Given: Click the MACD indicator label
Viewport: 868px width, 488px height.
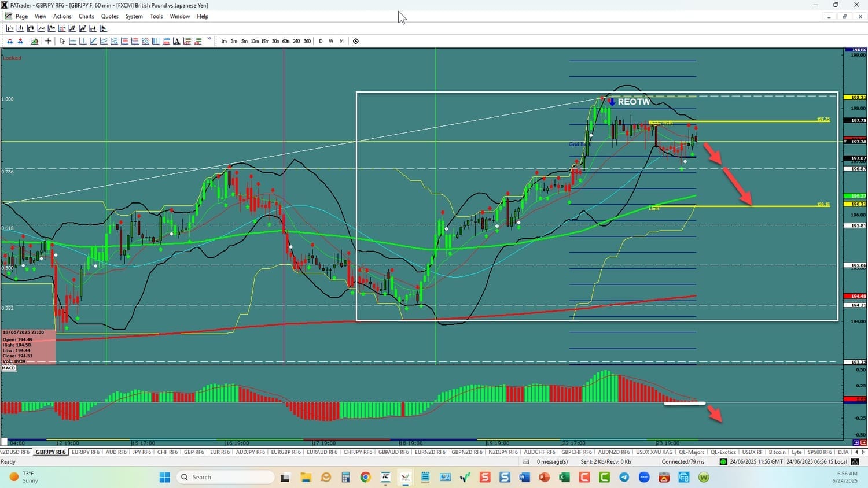Looking at the screenshot, I should [x=9, y=368].
